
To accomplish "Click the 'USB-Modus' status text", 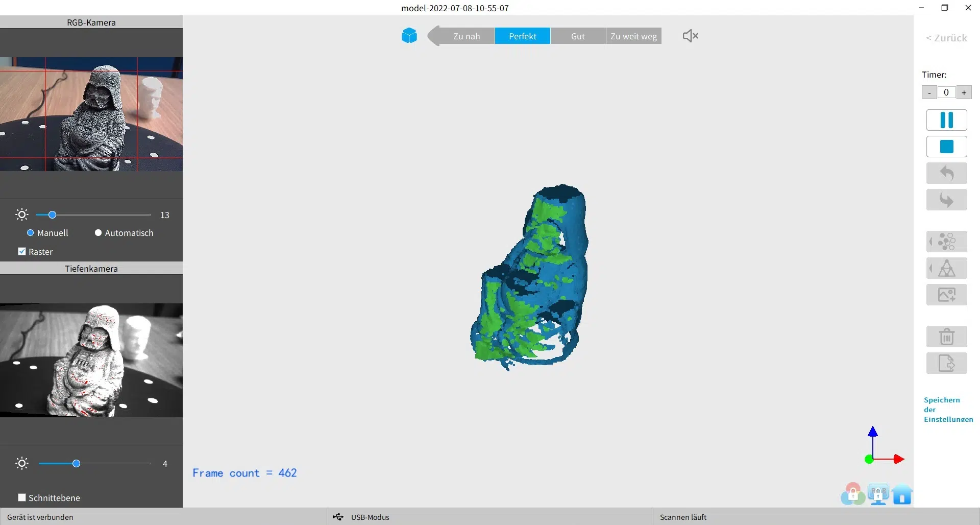I will (x=370, y=517).
